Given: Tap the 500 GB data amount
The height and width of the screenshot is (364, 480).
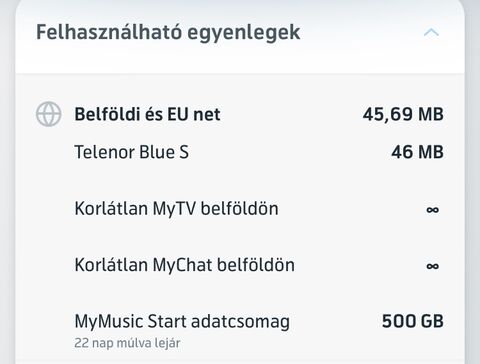Looking at the screenshot, I should click(413, 321).
